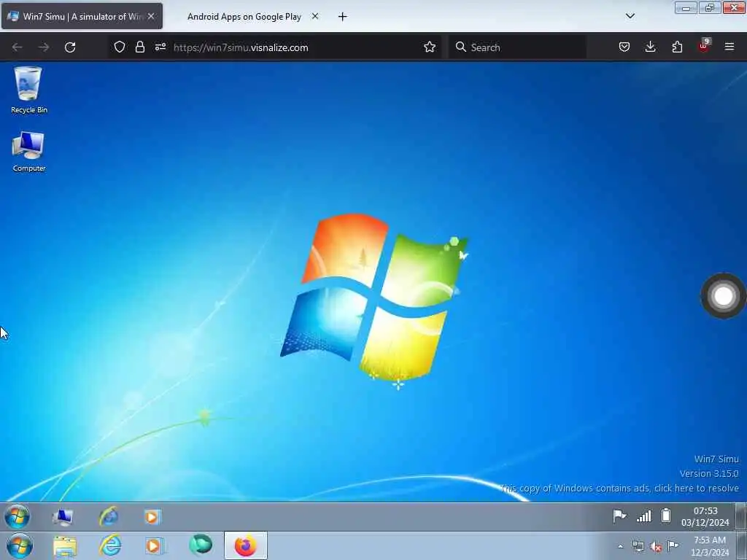
Task: Open the Firefox hamburger application menu
Action: point(729,47)
